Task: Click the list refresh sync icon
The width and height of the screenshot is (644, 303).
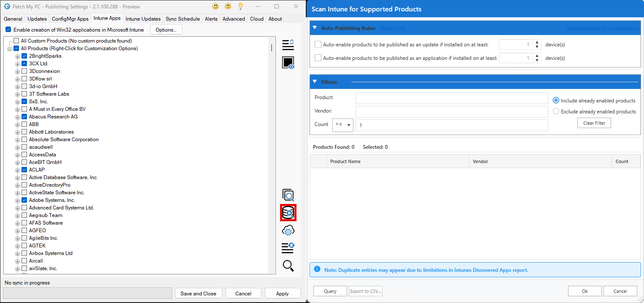Action: (288, 248)
